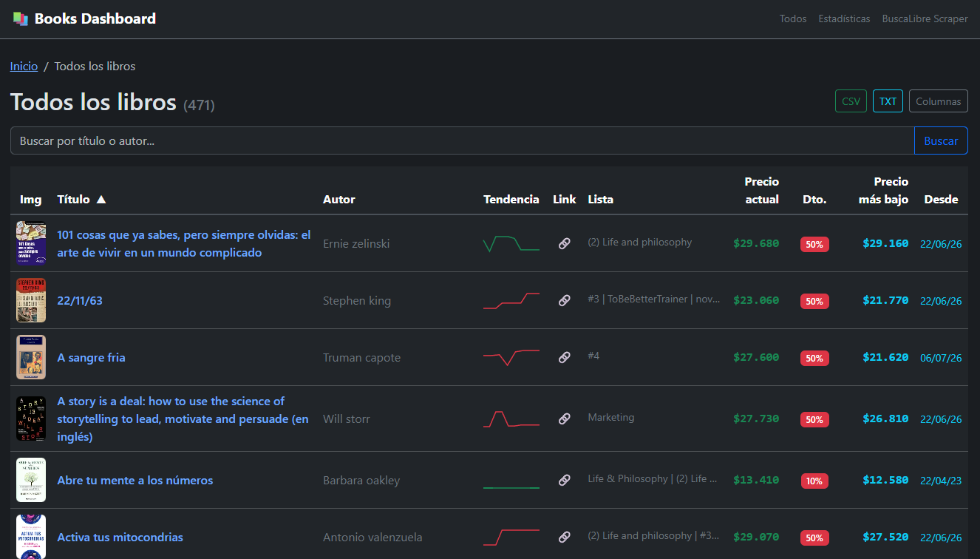Click link icon in Abre tu mente row
The width and height of the screenshot is (980, 559).
(565, 480)
